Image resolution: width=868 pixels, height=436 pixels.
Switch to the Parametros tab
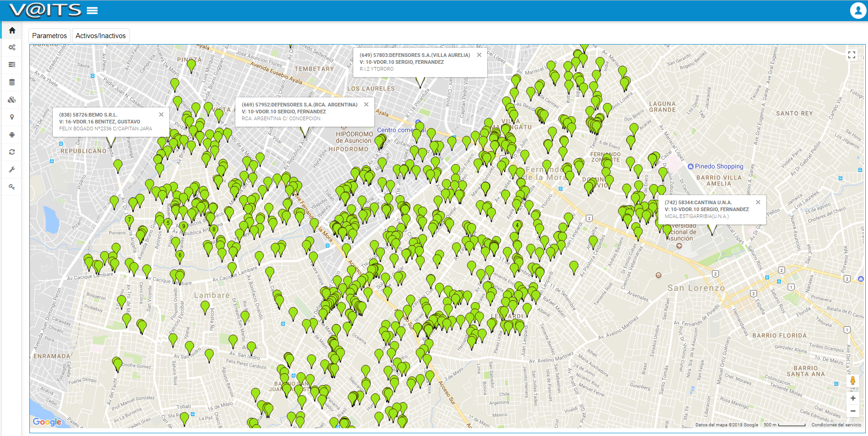pos(50,36)
